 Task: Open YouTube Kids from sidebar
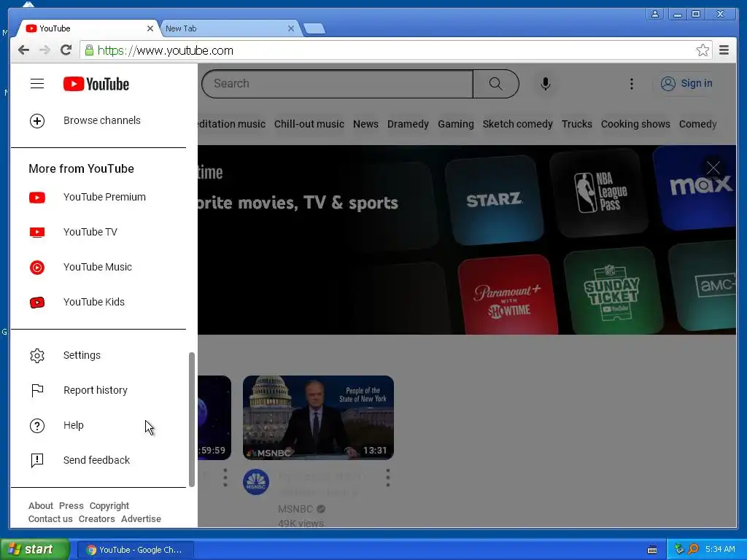point(98,302)
